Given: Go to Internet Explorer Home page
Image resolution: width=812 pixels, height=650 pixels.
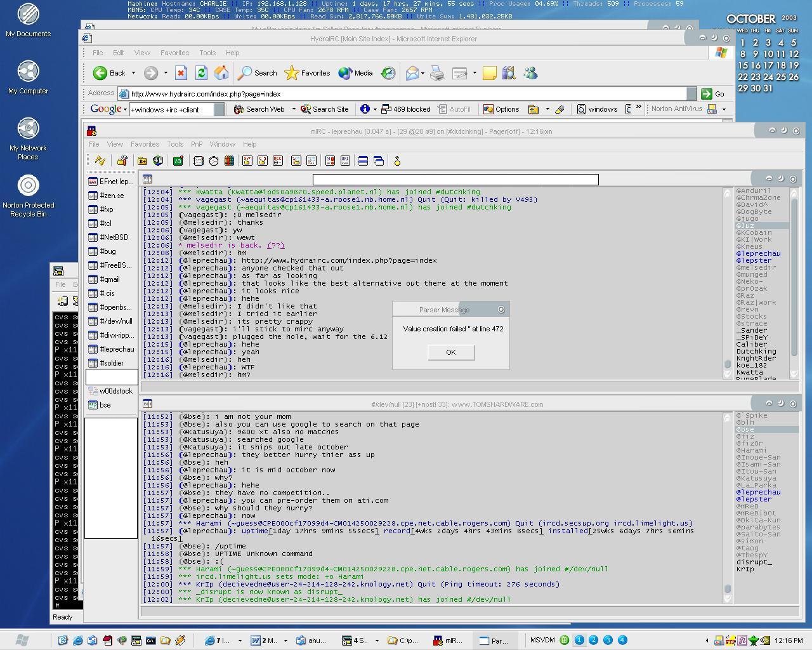Looking at the screenshot, I should [221, 73].
